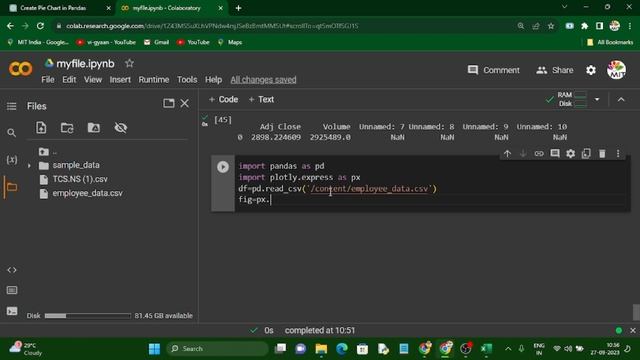
Task: Open the Runtime menu
Action: (x=153, y=80)
